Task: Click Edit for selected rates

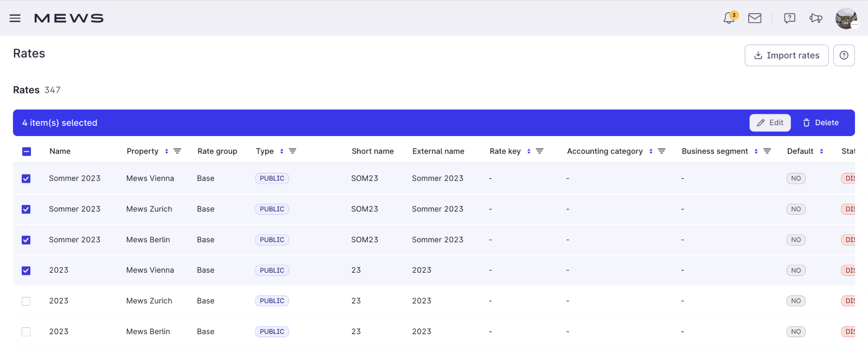Action: coord(770,123)
